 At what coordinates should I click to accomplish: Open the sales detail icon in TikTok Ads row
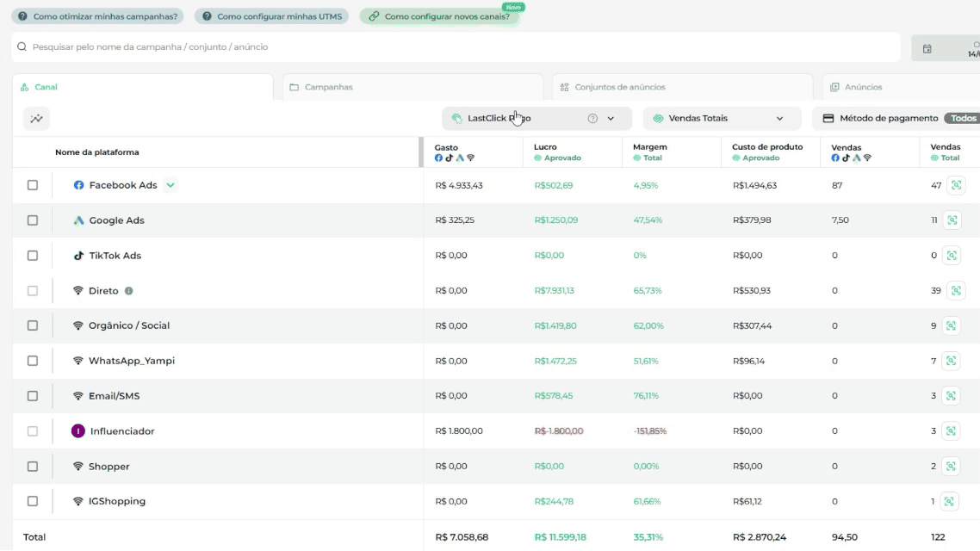point(952,256)
